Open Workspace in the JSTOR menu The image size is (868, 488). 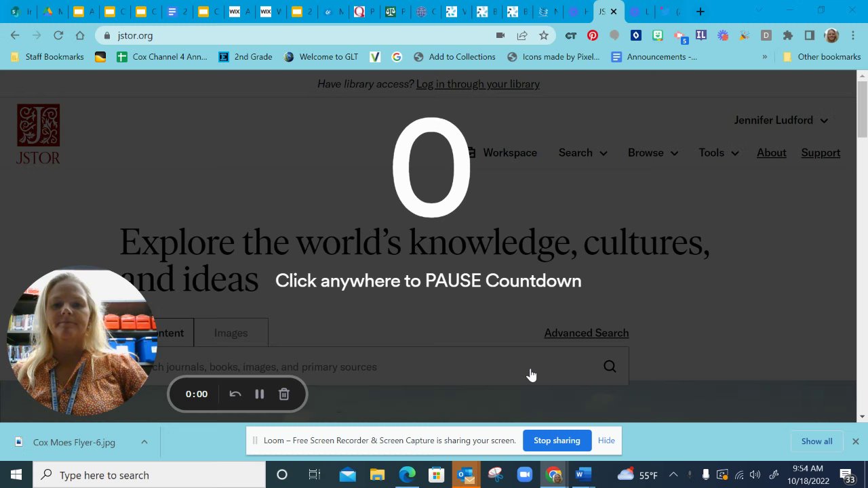(x=502, y=152)
